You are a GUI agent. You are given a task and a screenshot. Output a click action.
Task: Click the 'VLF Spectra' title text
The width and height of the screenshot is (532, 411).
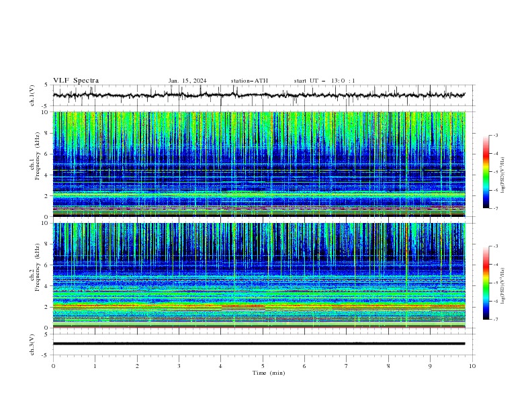[x=76, y=81]
